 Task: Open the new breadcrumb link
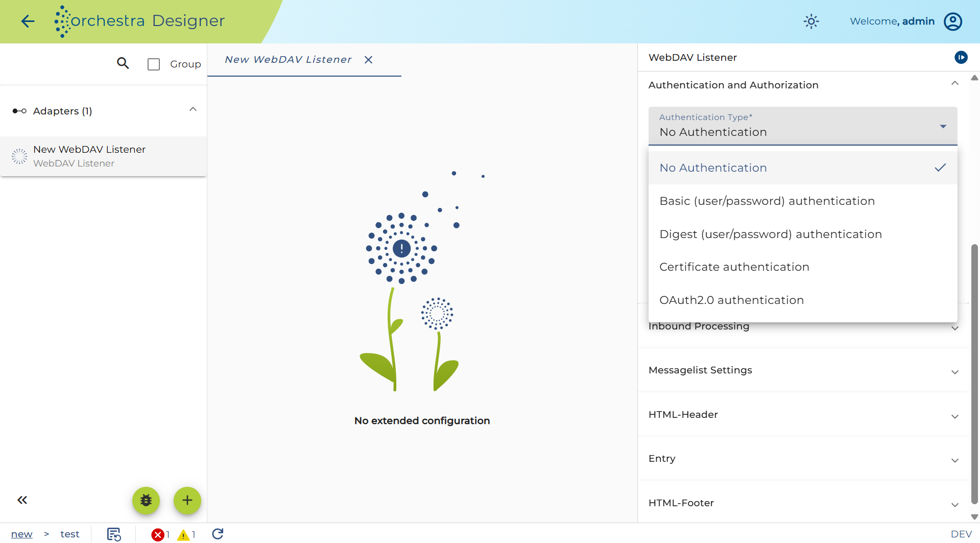(x=22, y=534)
